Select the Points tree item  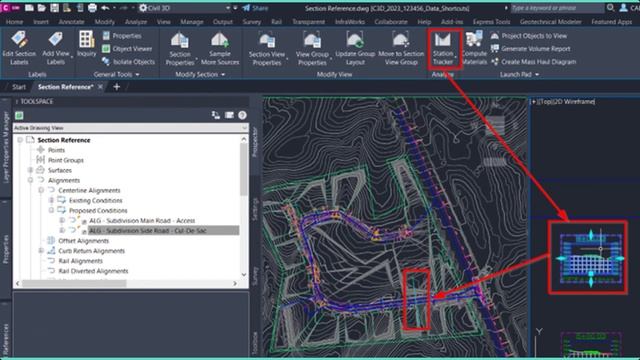click(x=56, y=150)
